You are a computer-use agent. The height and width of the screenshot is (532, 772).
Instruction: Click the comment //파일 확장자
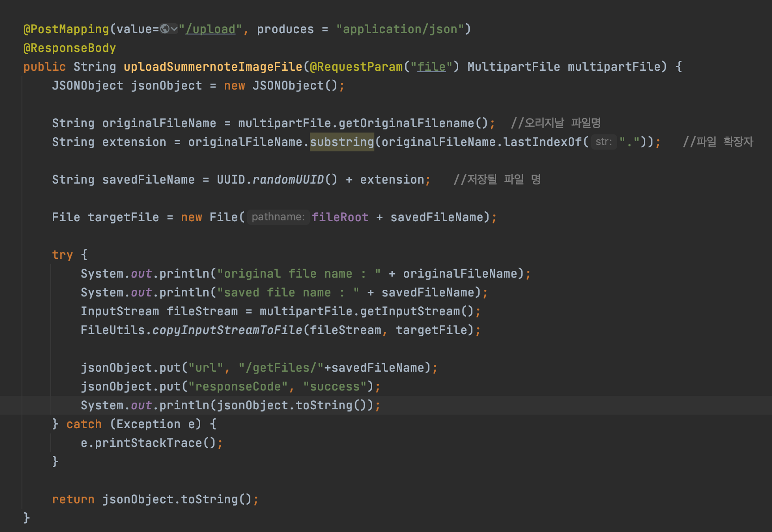pyautogui.click(x=718, y=142)
